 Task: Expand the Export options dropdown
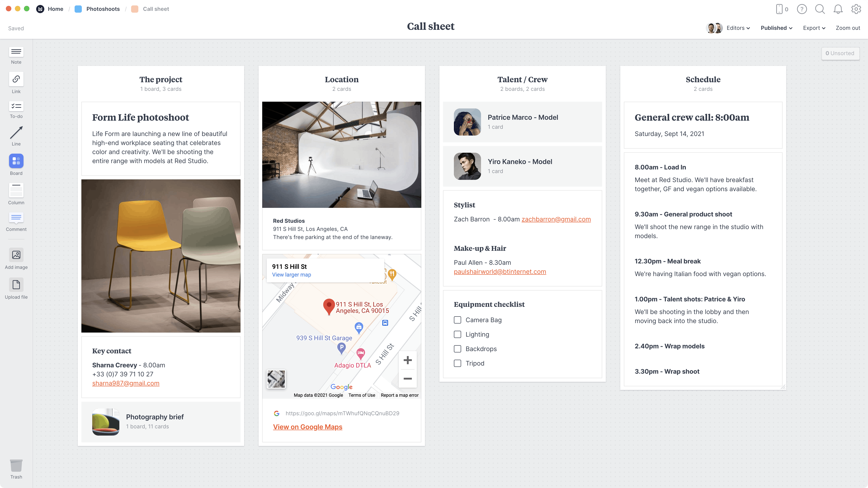[x=814, y=28]
